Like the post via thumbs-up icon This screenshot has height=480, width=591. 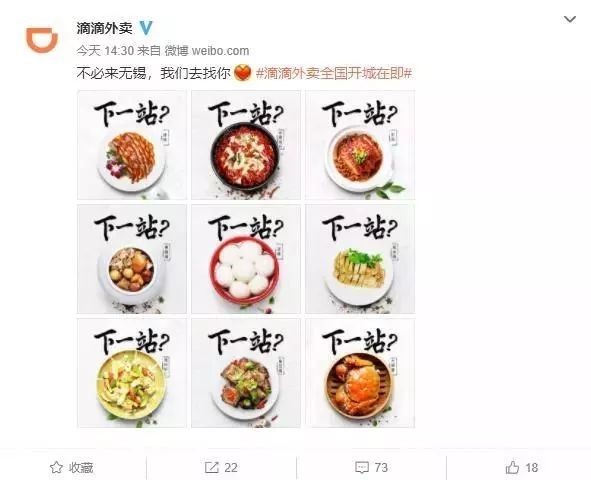tap(512, 468)
